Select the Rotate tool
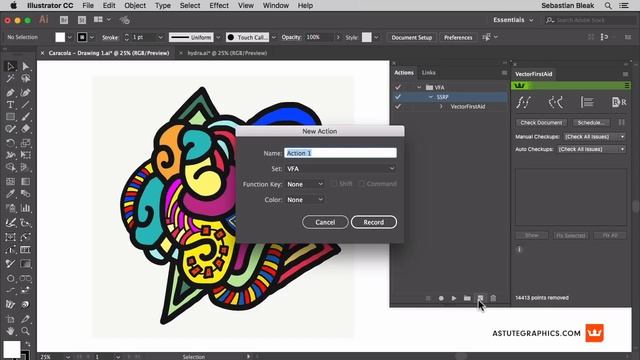This screenshot has height=360, width=640. (x=11, y=143)
